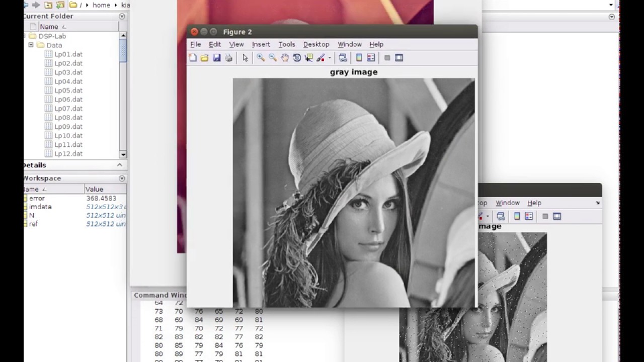644x362 pixels.
Task: Insert Legend in Figure 2
Action: tap(371, 58)
